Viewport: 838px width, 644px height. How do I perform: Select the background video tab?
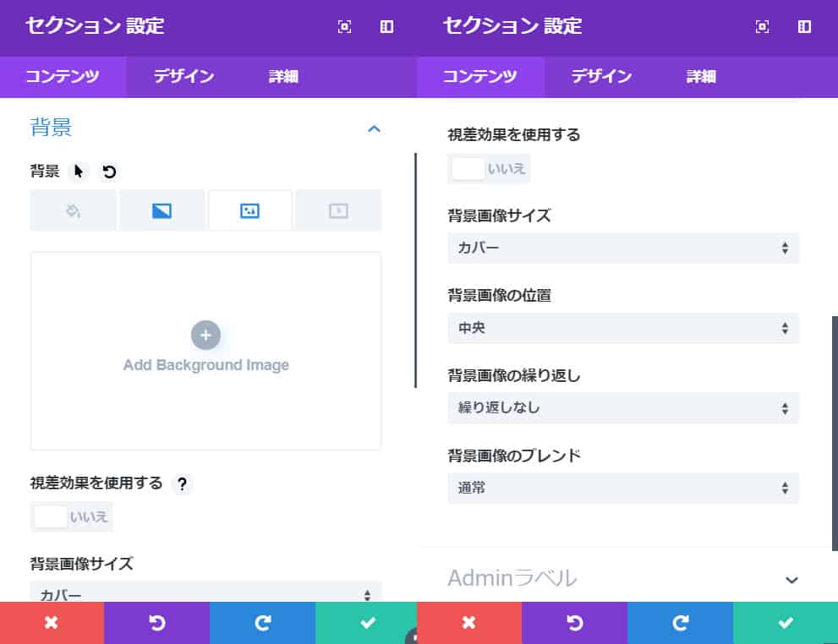click(338, 210)
